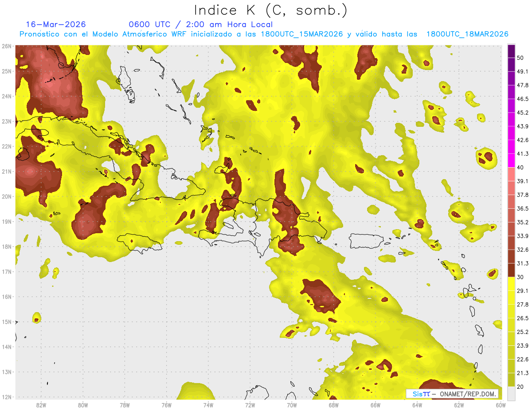Viewport: 532px width, 411px height.
Task: Click the "26N" latitude label
Action: click(6, 46)
